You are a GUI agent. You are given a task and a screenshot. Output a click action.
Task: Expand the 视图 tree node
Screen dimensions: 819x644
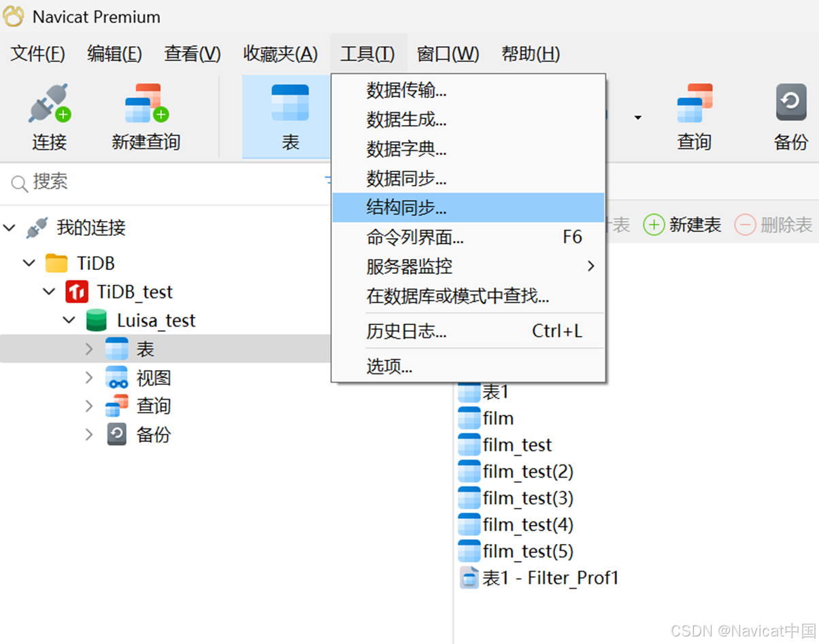[89, 377]
